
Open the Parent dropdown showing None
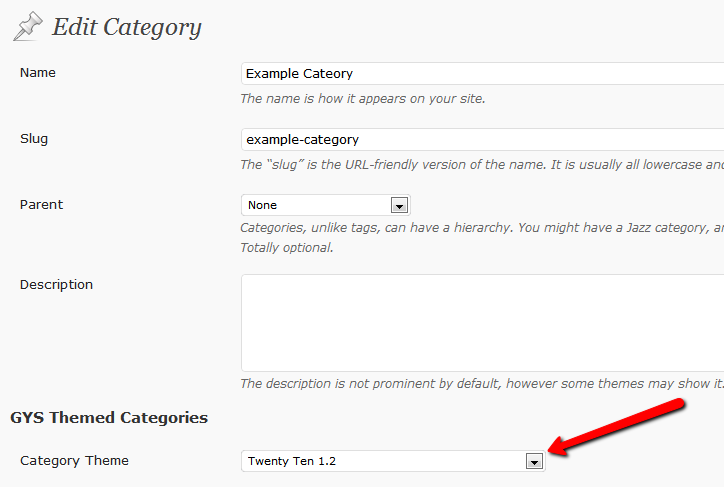326,205
